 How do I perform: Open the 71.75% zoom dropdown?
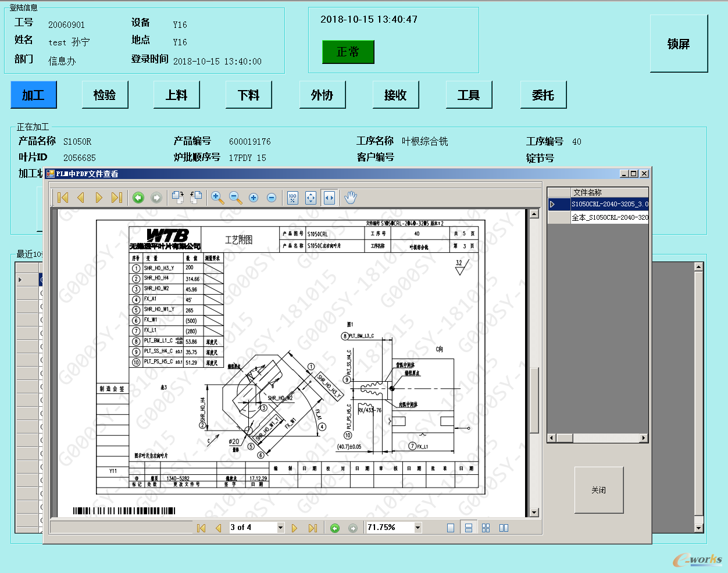point(417,528)
